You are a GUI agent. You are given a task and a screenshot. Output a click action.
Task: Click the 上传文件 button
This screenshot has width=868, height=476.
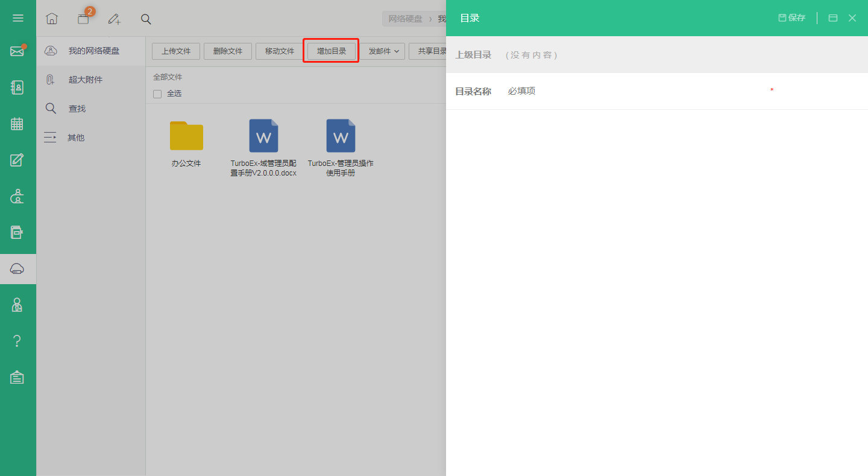176,51
